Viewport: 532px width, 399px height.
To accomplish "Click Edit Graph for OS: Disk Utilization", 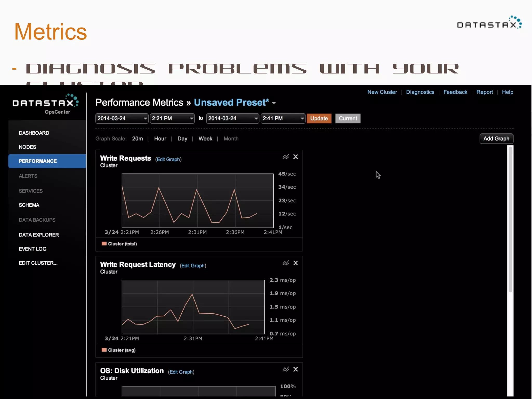I will point(181,372).
